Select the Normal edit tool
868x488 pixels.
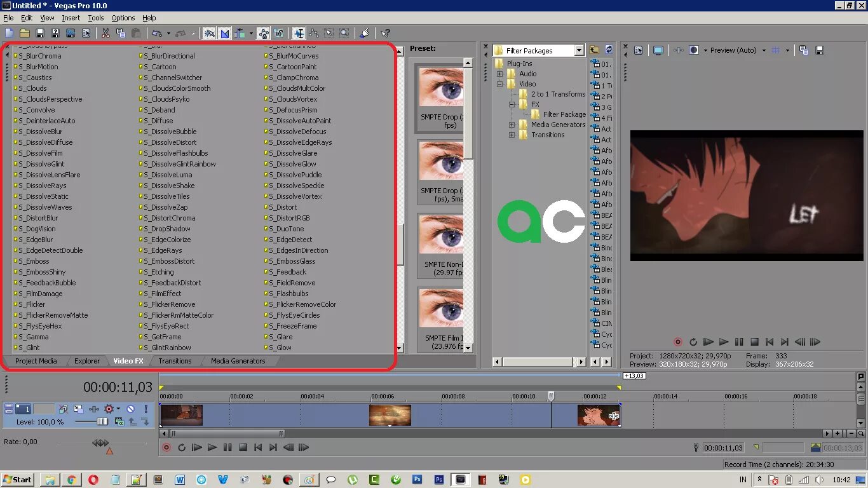(299, 33)
